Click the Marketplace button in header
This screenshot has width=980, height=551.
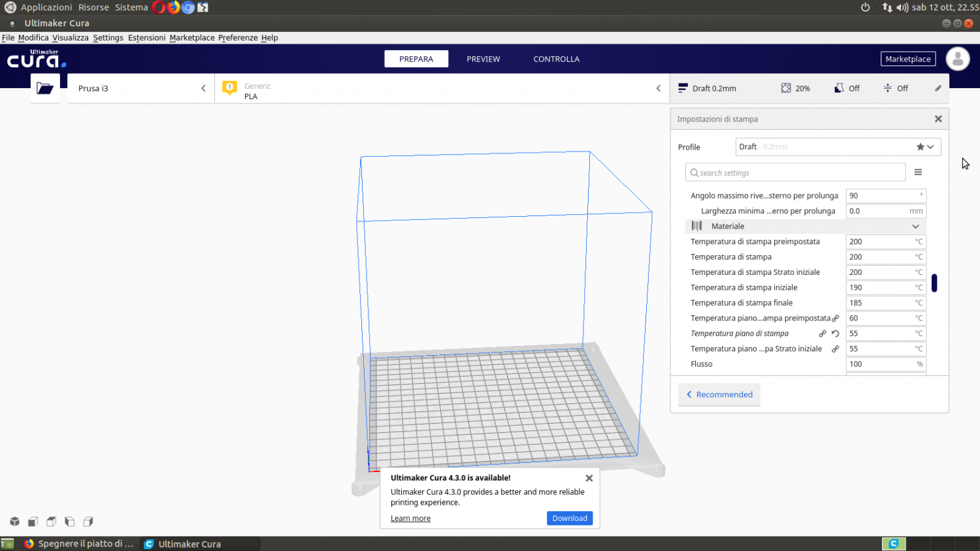(x=908, y=59)
